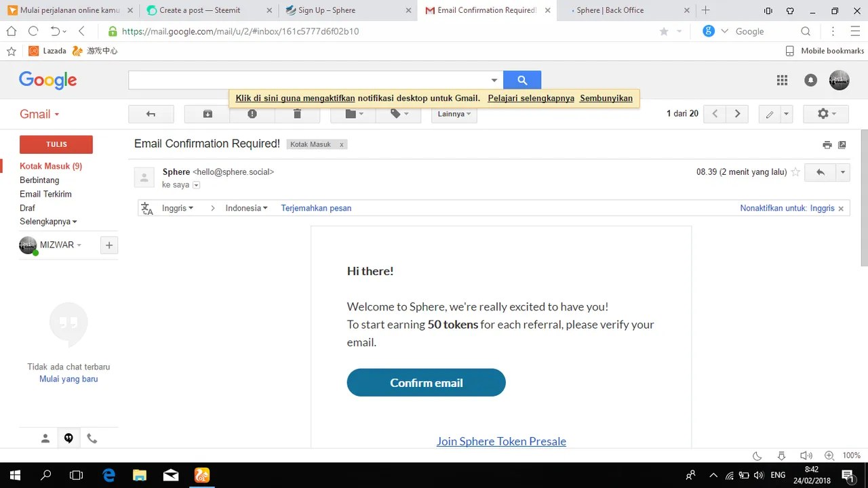Star the Sphere email
Screen dimensions: 868x488
[x=795, y=172]
